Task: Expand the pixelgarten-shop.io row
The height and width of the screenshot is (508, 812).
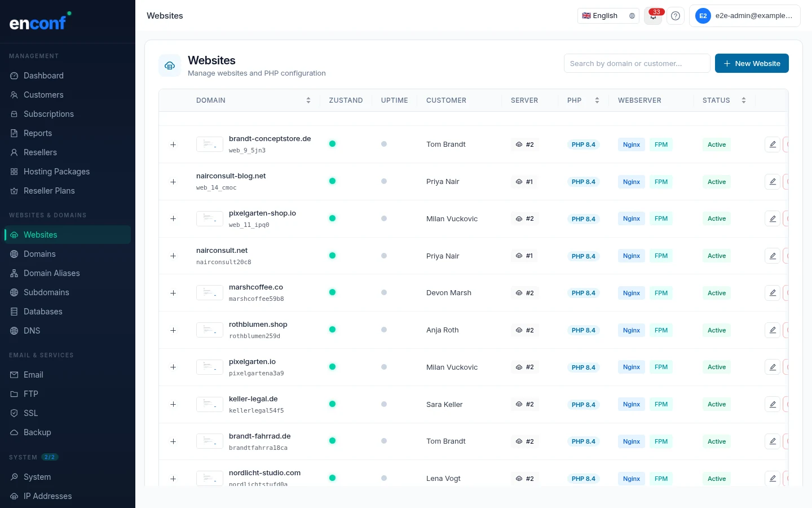Action: (x=173, y=218)
